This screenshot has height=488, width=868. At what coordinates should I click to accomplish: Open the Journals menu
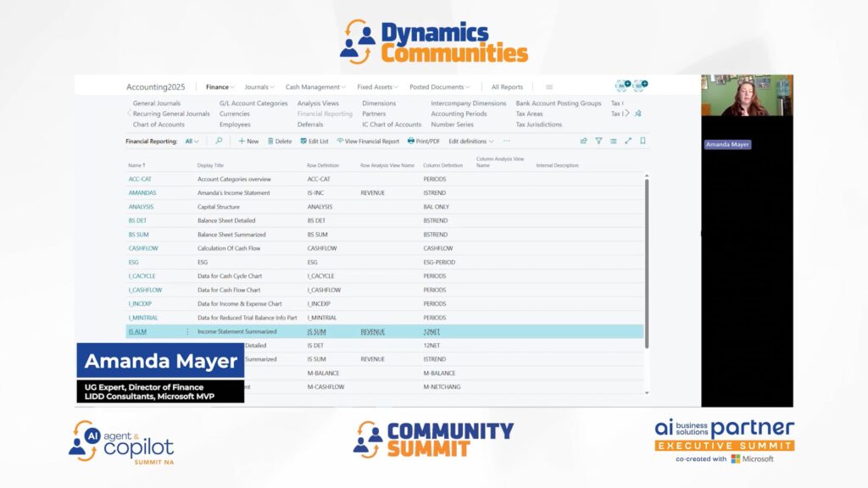pos(259,87)
